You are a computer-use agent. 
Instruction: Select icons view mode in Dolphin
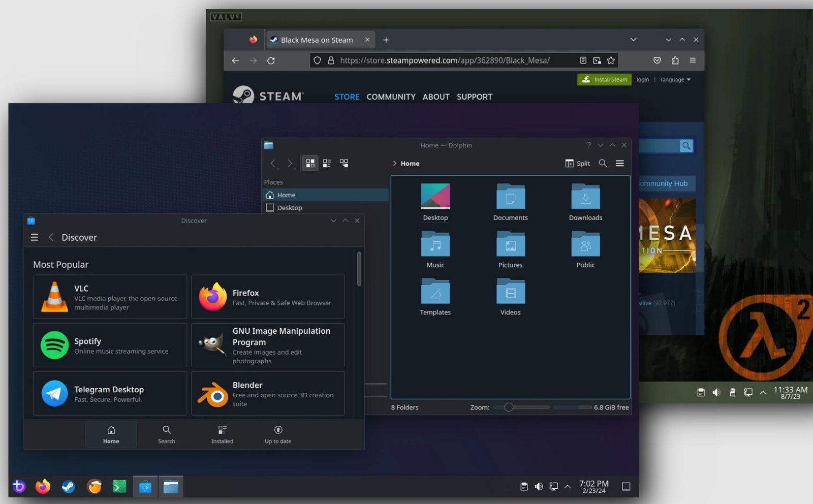(x=310, y=163)
